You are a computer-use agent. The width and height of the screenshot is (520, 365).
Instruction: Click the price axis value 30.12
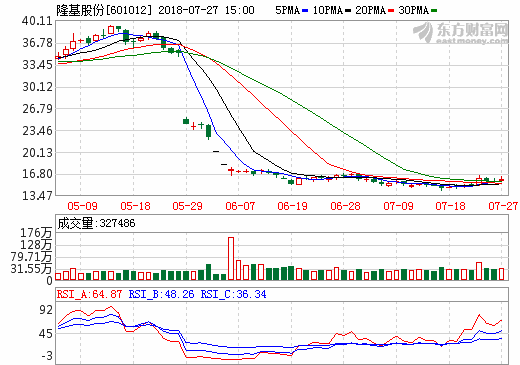click(37, 87)
